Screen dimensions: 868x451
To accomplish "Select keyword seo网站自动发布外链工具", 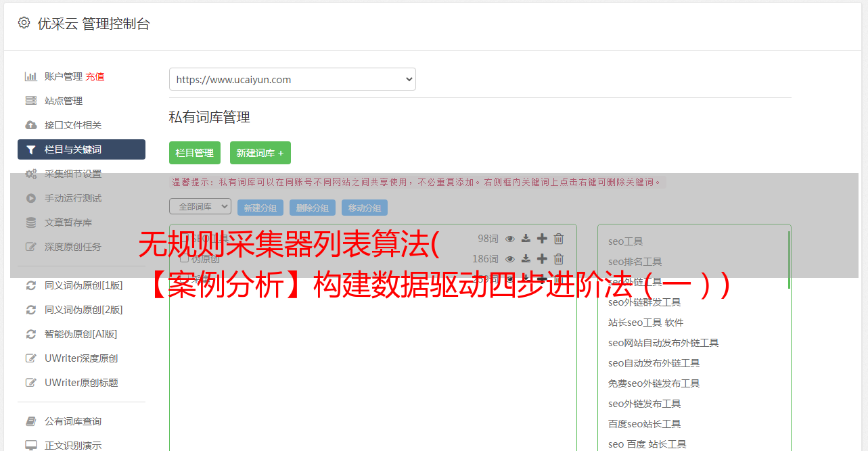I will 664,343.
